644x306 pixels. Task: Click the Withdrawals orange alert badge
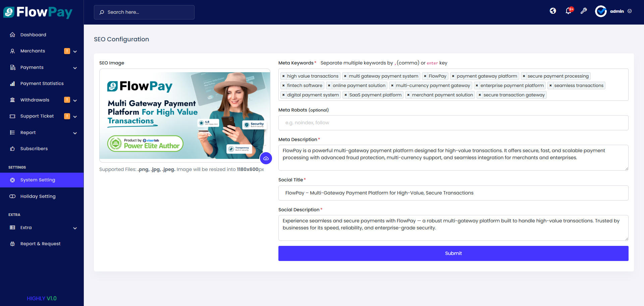(x=67, y=100)
